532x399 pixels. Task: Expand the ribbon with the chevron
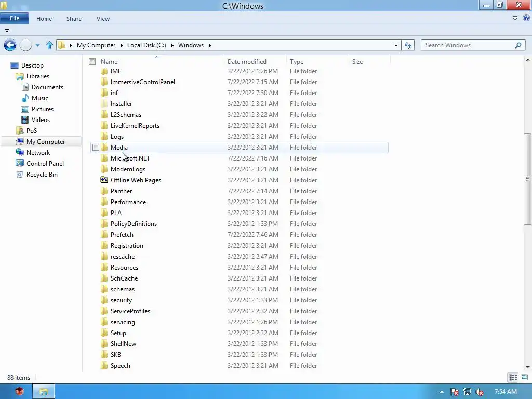(515, 18)
